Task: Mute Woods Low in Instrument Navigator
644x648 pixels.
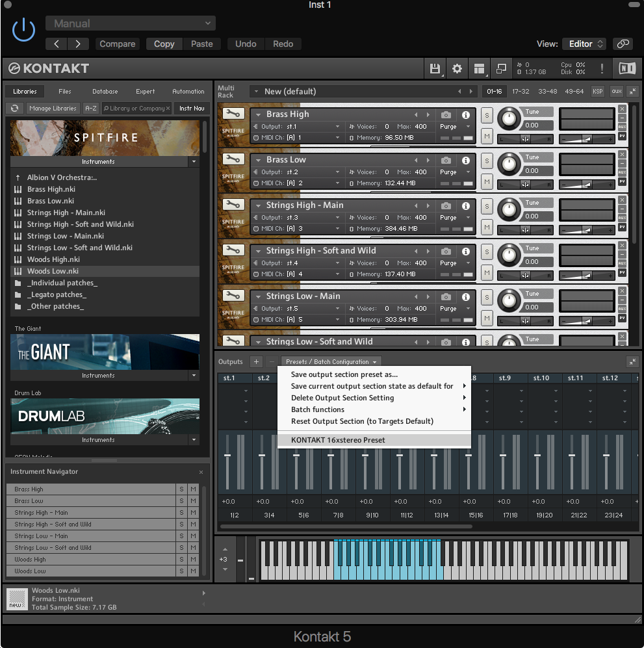Action: [193, 571]
